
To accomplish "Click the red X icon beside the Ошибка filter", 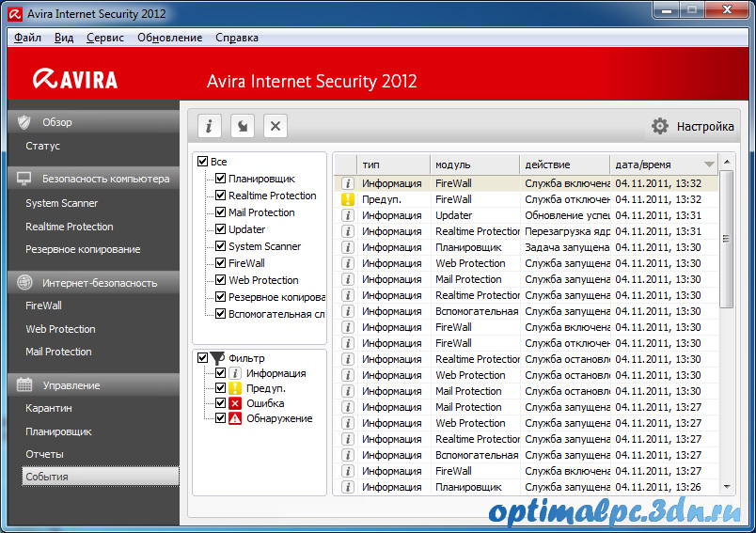I will 235,403.
